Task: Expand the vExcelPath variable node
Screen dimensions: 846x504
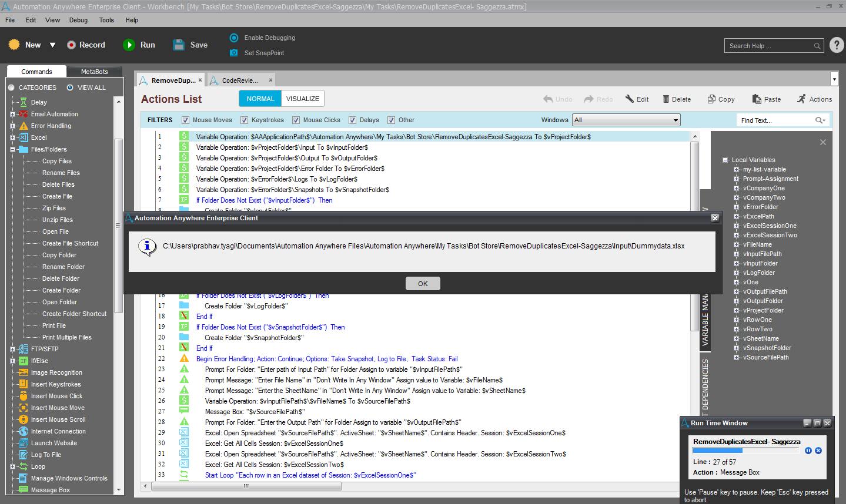Action: click(x=736, y=216)
